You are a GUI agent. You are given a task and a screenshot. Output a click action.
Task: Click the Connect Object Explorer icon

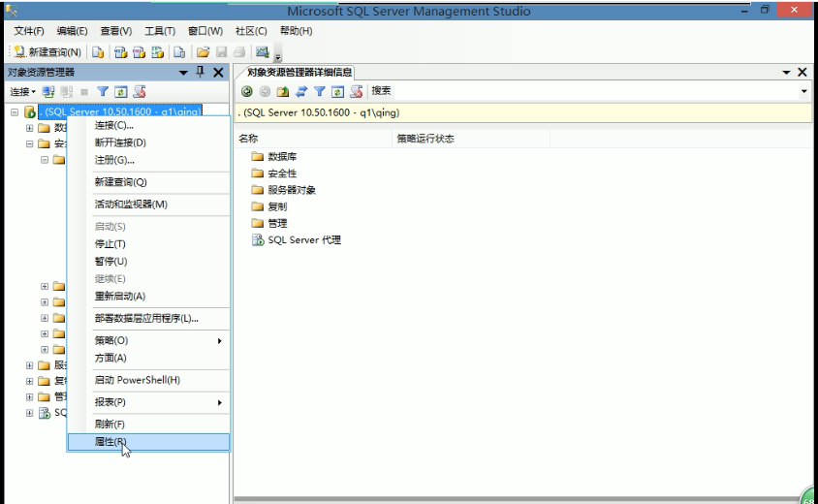pos(48,92)
